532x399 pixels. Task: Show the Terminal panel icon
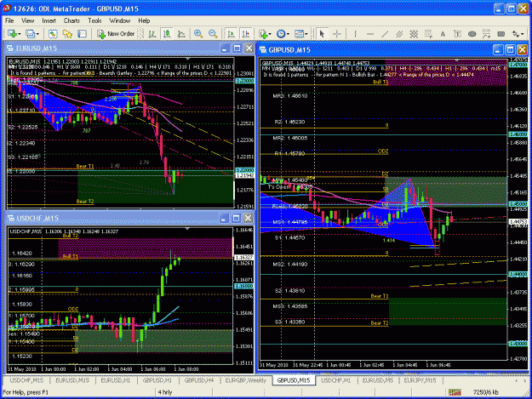(82, 33)
